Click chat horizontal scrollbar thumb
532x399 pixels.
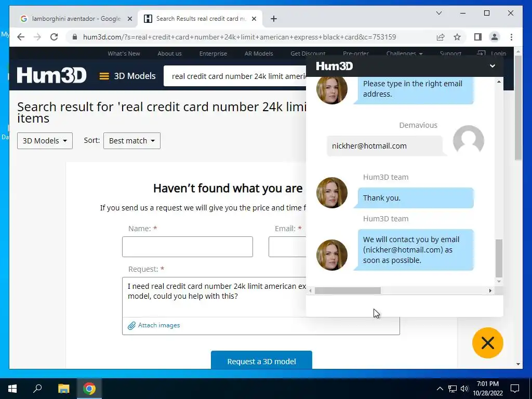348,291
